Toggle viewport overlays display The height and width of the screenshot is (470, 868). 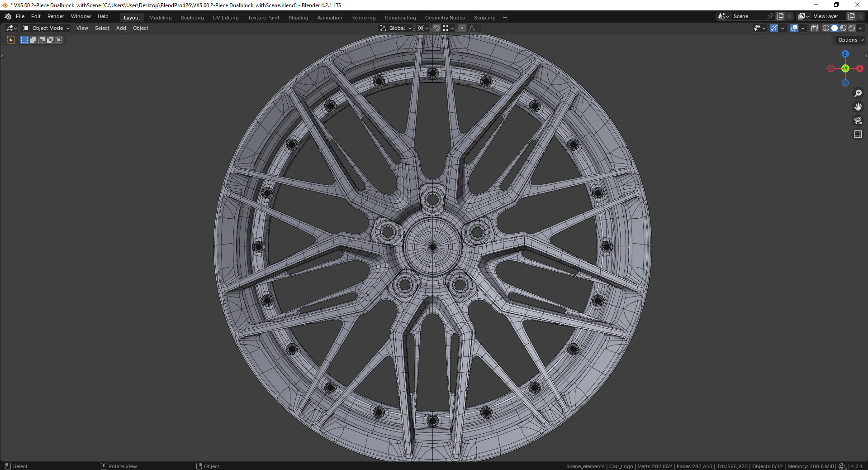click(x=794, y=28)
